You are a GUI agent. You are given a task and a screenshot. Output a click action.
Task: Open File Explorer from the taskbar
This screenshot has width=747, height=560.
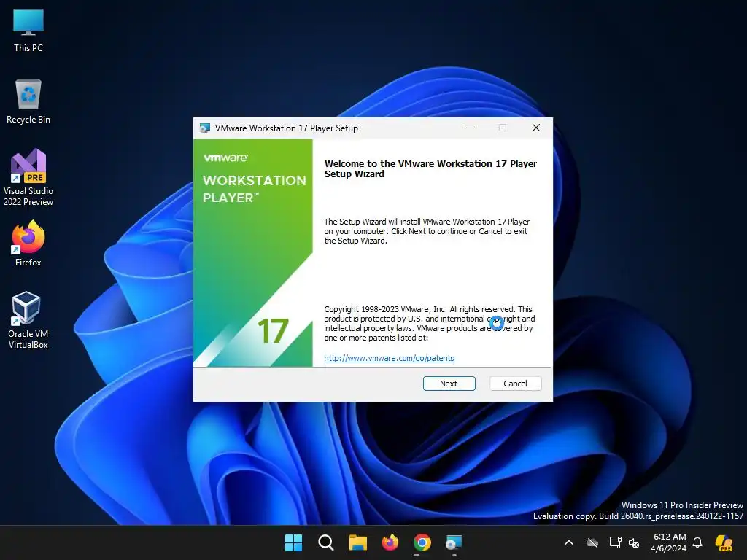[357, 542]
